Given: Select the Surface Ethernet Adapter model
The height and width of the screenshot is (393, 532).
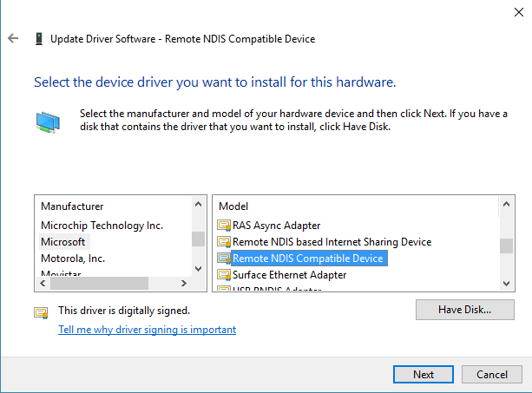Looking at the screenshot, I should [x=289, y=275].
